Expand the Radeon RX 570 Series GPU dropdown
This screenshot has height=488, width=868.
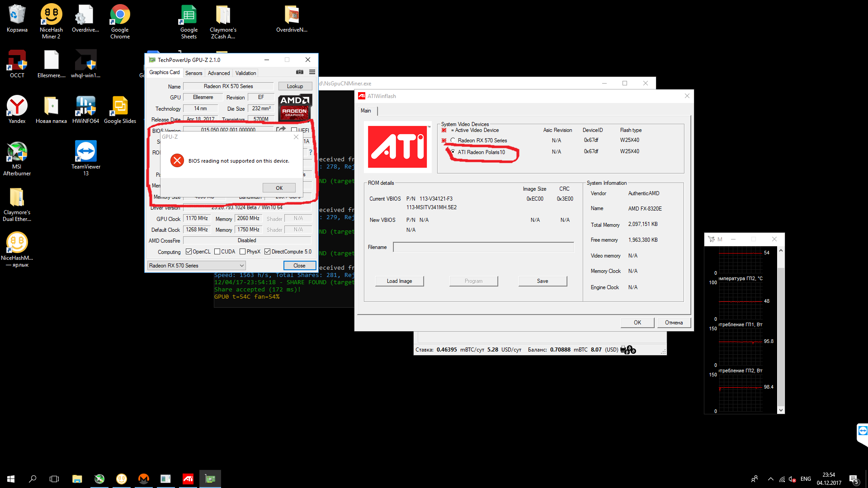(196, 266)
